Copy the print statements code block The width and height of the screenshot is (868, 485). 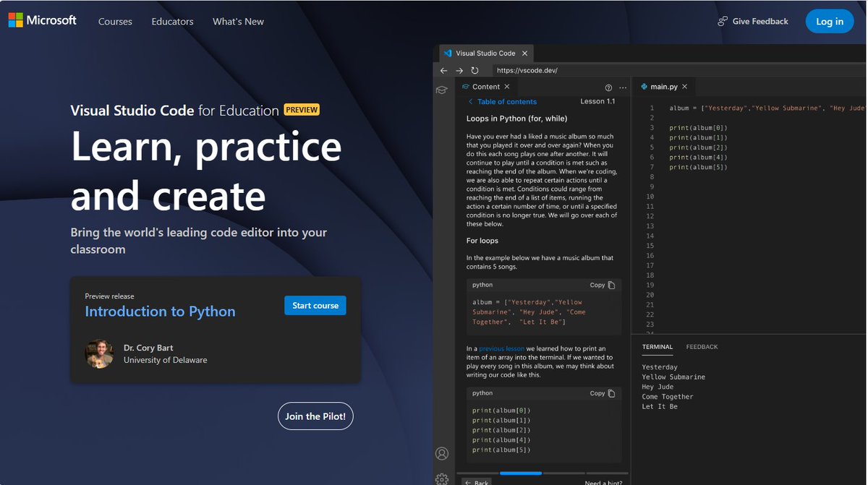(x=603, y=393)
